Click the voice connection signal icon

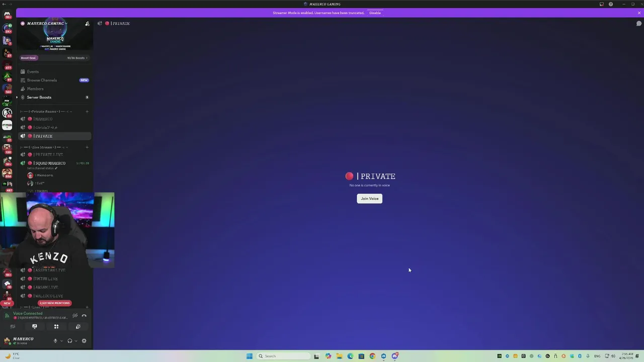click(7, 316)
